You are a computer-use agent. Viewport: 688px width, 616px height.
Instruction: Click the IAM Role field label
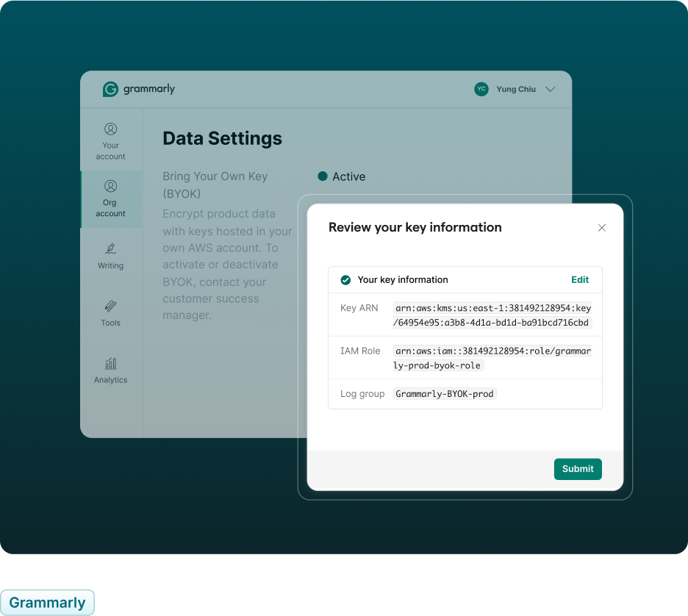coord(360,351)
